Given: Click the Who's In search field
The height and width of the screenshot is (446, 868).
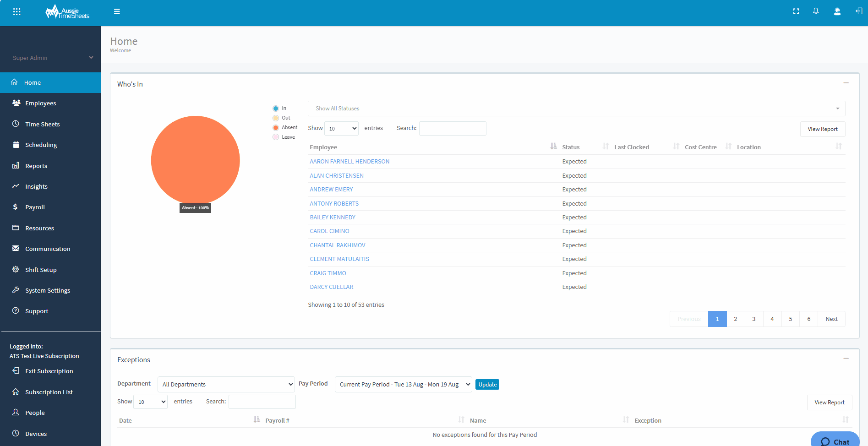Looking at the screenshot, I should [x=453, y=129].
